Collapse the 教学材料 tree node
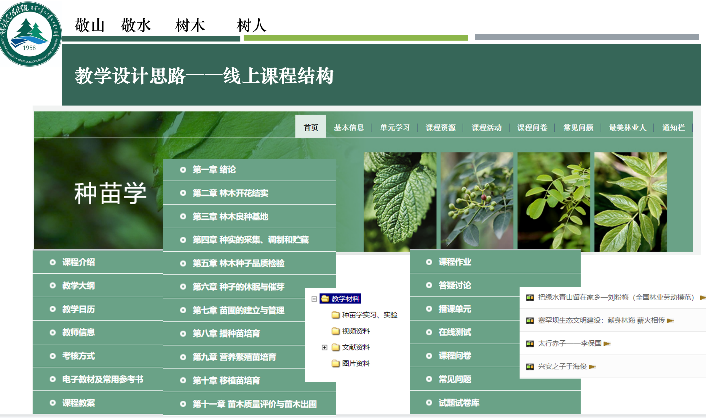Screen dimensions: 706x418 (314, 298)
